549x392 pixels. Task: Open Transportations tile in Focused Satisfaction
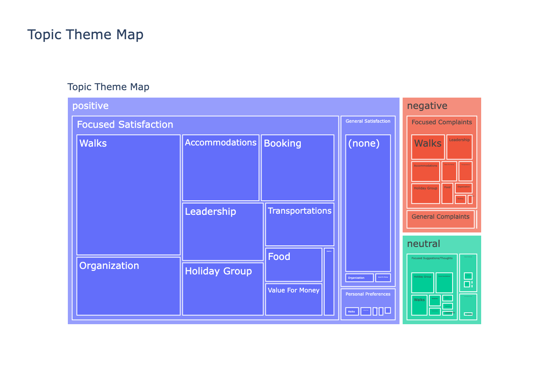click(300, 224)
